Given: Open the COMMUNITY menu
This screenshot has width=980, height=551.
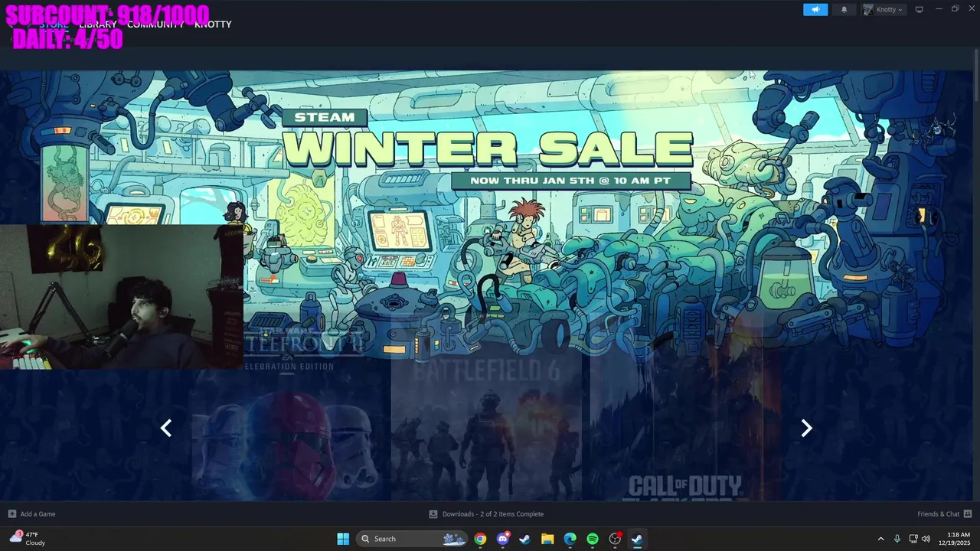Looking at the screenshot, I should tap(155, 24).
